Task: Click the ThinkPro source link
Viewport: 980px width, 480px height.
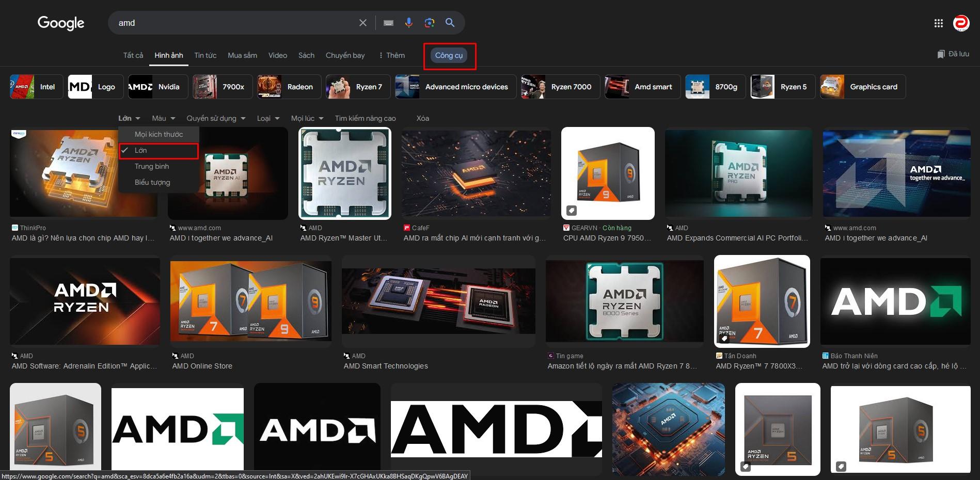Action: pyautogui.click(x=29, y=228)
